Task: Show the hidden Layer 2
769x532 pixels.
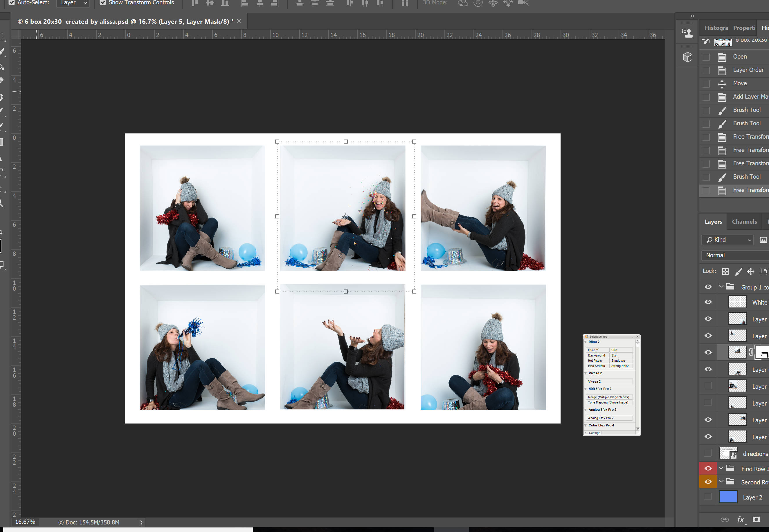Action: (708, 497)
